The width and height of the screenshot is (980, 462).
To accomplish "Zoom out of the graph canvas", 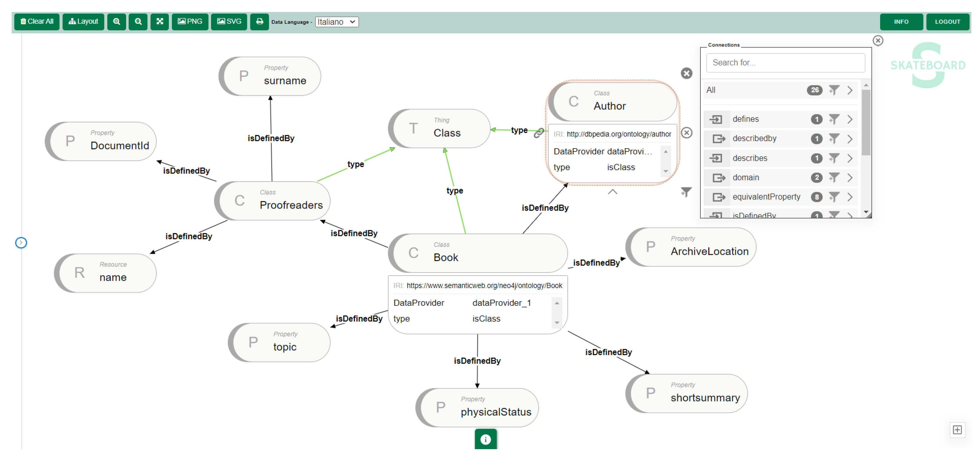I will 138,21.
